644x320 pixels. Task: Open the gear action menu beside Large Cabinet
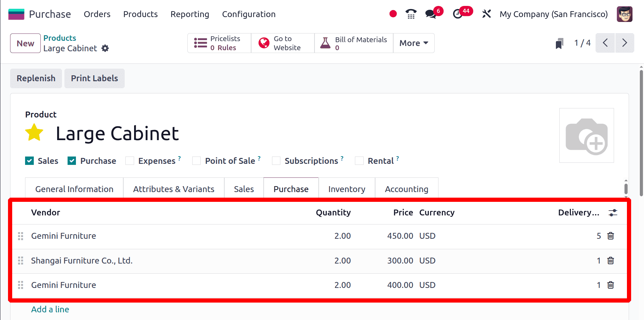(x=105, y=48)
